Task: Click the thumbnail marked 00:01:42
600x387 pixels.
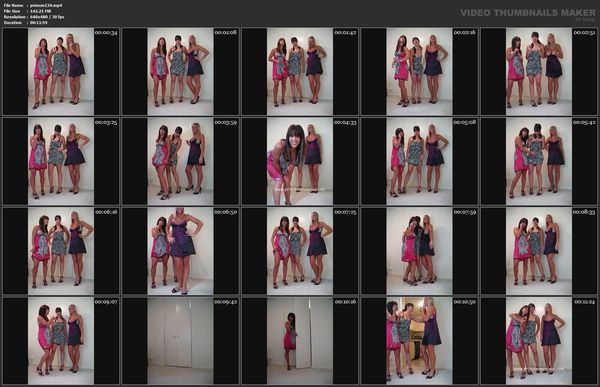Action: (300, 72)
